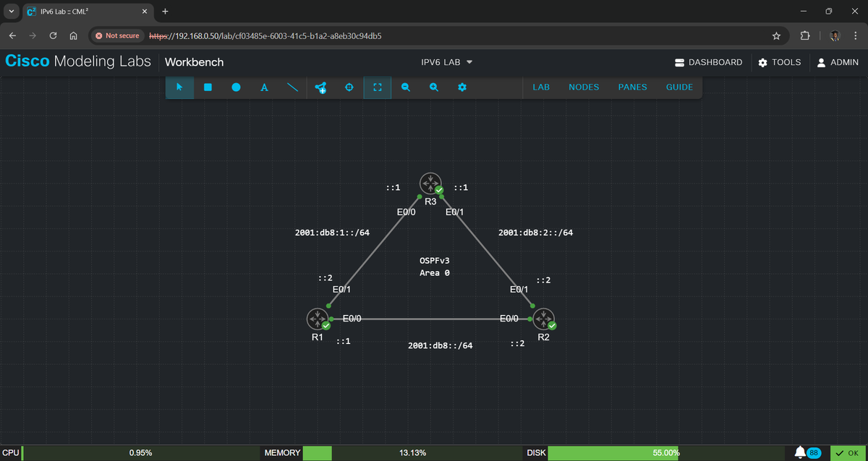Click the Workbench title
The height and width of the screenshot is (461, 868).
[x=195, y=62]
